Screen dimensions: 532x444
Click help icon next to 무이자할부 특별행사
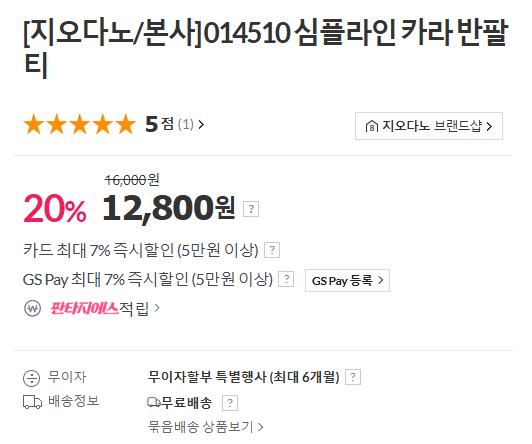[353, 377]
